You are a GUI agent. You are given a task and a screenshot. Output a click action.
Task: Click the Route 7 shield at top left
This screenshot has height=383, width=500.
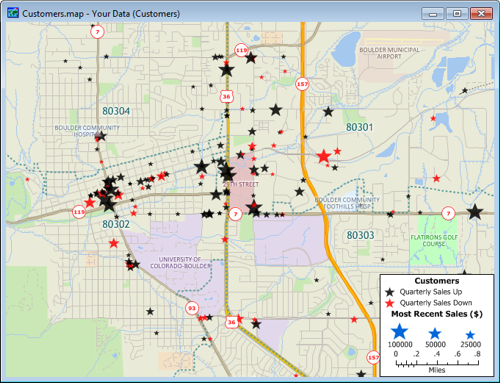[x=97, y=32]
